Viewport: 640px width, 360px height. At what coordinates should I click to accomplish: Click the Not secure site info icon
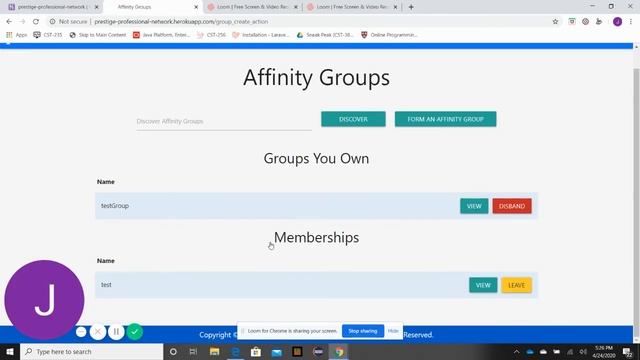[x=53, y=22]
